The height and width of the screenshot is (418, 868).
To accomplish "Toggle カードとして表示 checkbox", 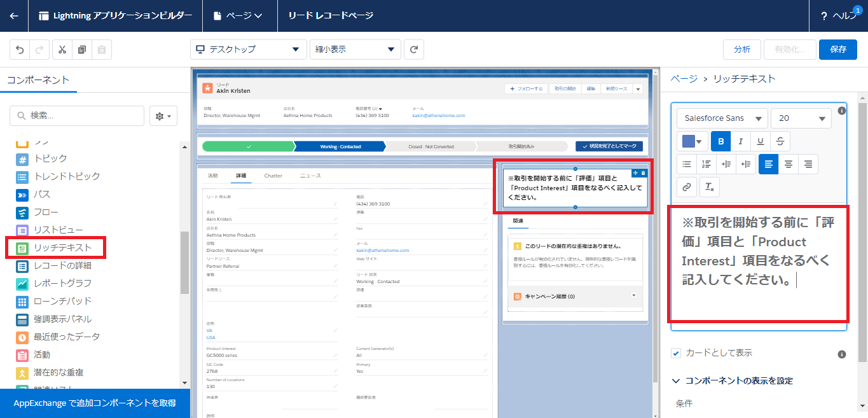I will (676, 352).
